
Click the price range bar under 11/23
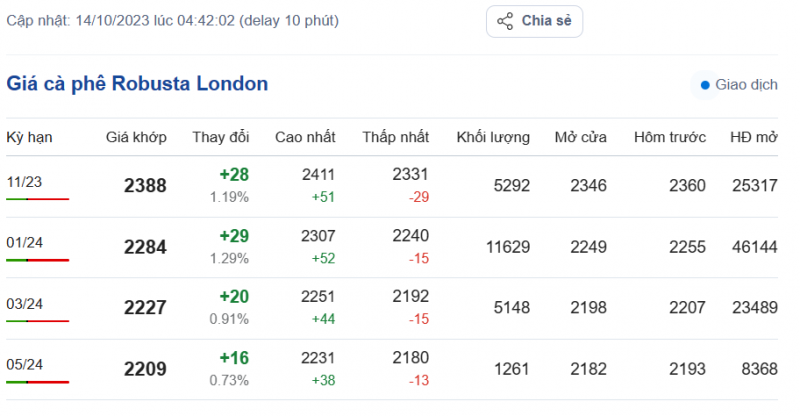(x=37, y=199)
